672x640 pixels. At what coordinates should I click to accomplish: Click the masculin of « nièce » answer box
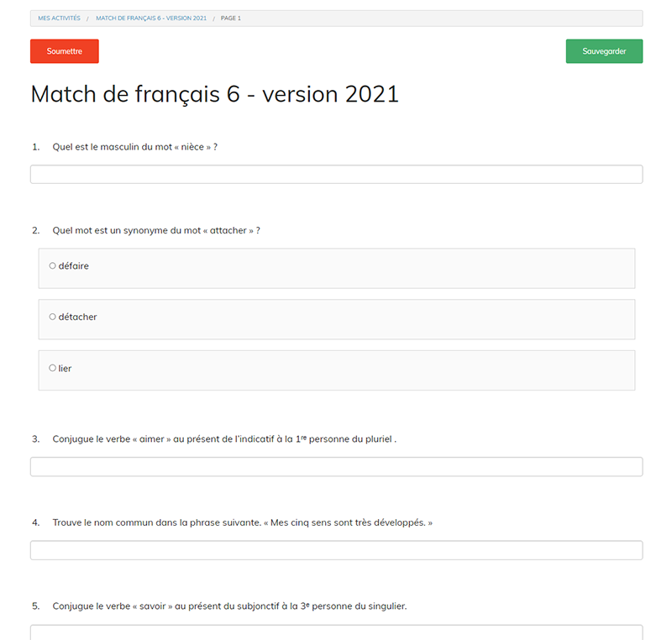click(x=336, y=174)
